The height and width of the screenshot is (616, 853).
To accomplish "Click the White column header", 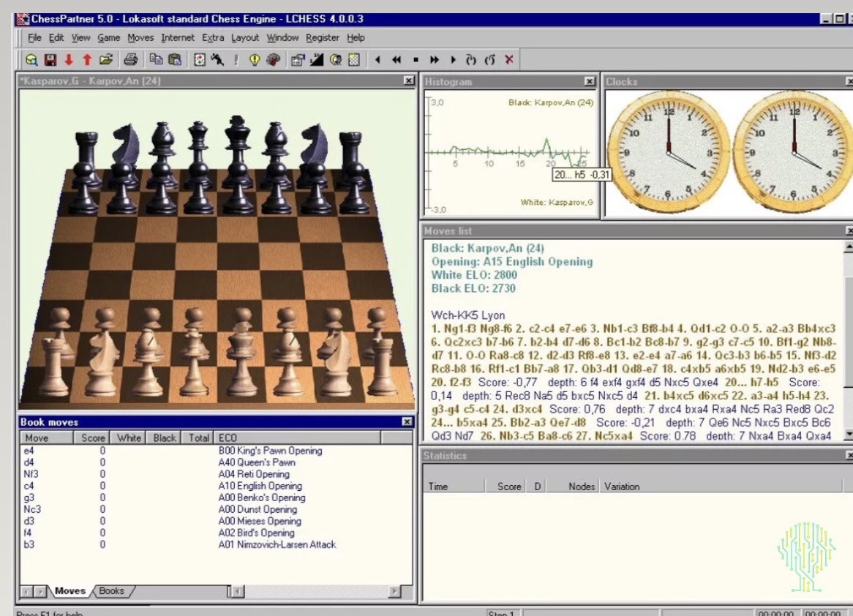I will click(x=128, y=437).
